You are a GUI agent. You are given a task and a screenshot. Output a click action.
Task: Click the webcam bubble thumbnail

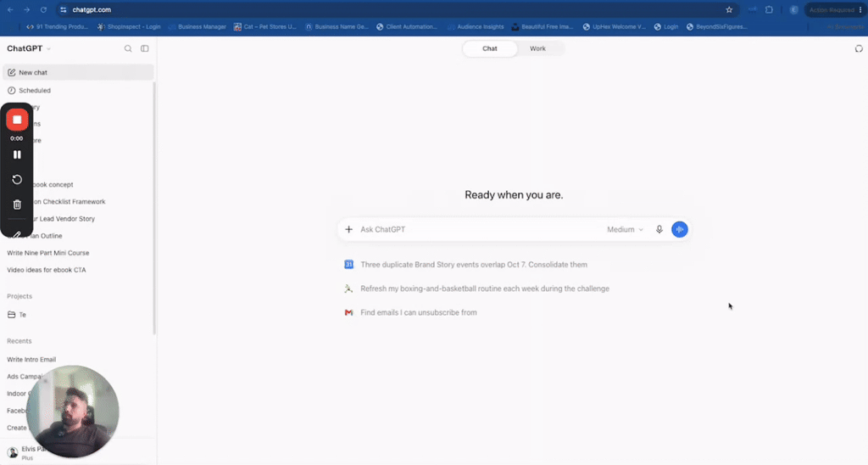73,412
